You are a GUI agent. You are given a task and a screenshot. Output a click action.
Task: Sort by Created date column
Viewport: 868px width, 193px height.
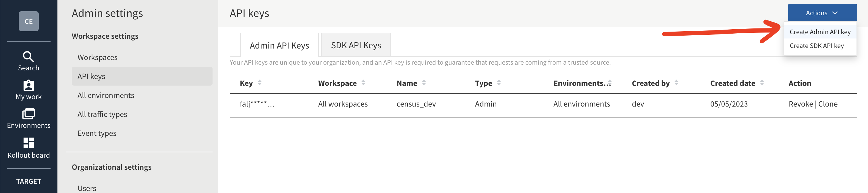(761, 83)
